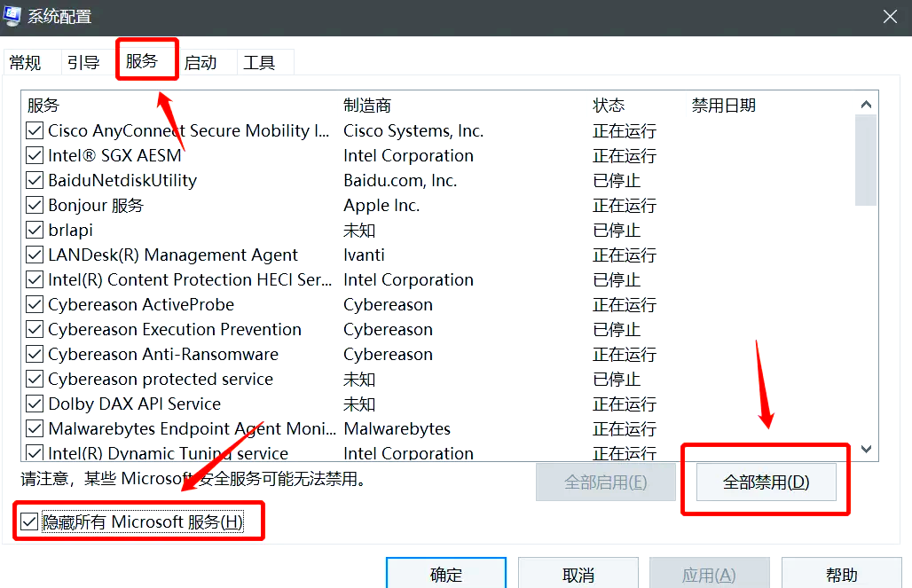Screen dimensions: 912x588
Task: Click the service list scroll up arrow
Action: [866, 105]
